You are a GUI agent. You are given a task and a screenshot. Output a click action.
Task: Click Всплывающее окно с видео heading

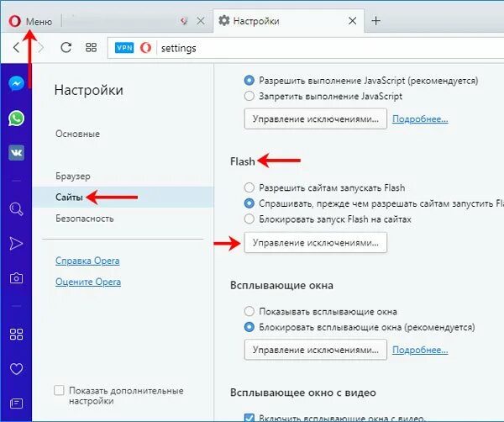[303, 393]
